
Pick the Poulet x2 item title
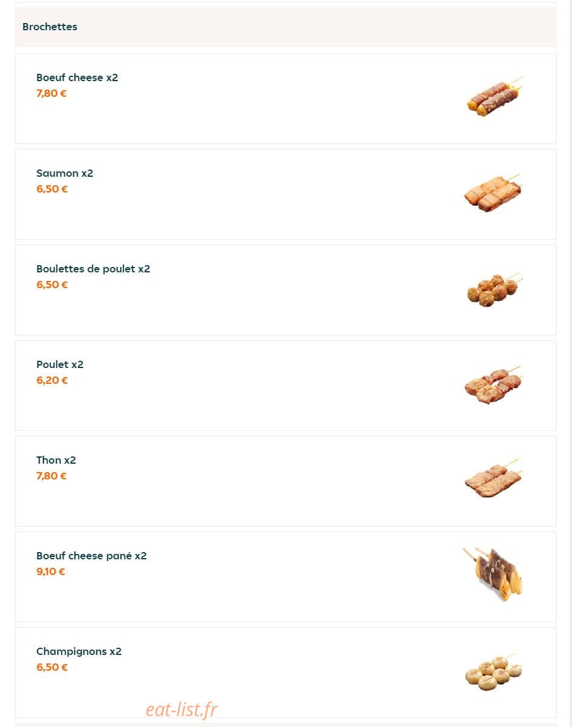click(x=60, y=364)
